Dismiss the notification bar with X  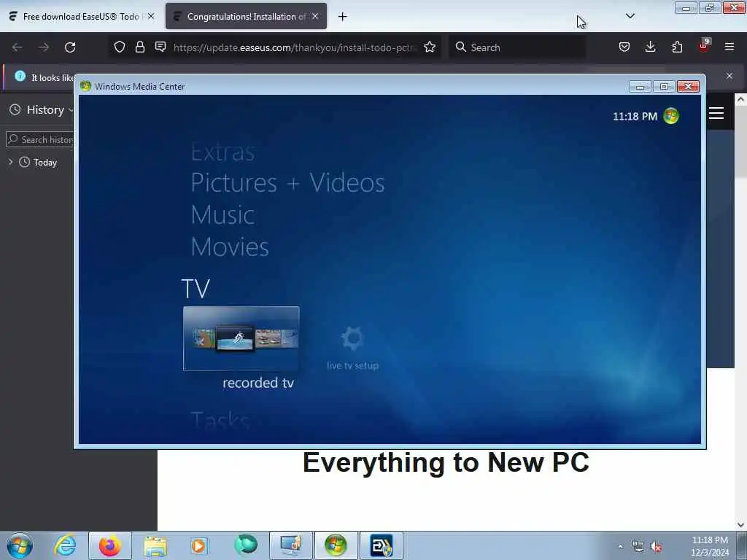pyautogui.click(x=729, y=76)
